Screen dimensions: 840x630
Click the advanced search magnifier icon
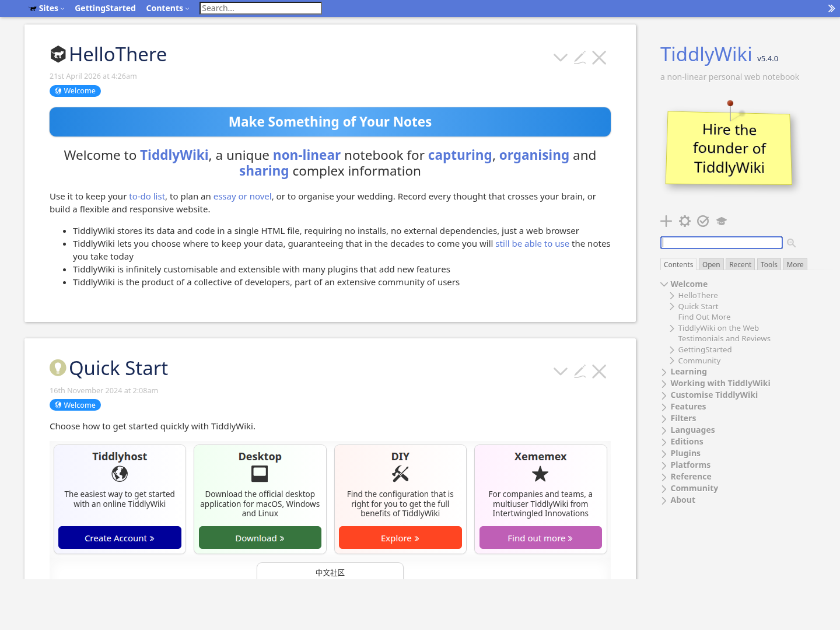[792, 243]
